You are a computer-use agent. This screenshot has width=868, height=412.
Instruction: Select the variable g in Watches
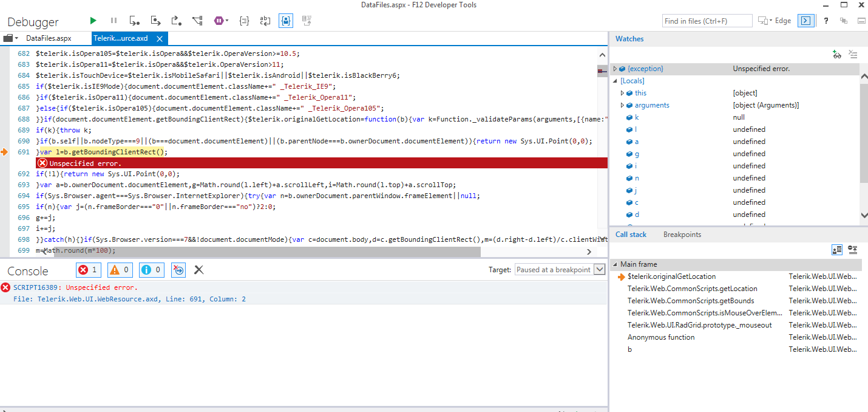point(734,154)
